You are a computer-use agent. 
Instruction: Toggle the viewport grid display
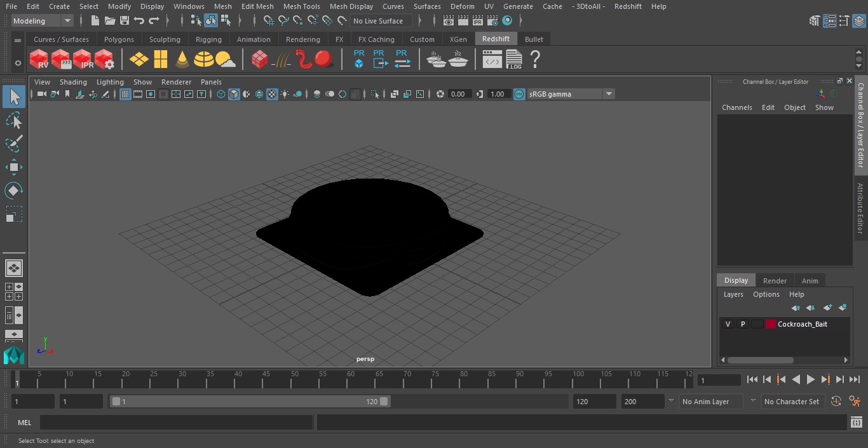coord(125,94)
